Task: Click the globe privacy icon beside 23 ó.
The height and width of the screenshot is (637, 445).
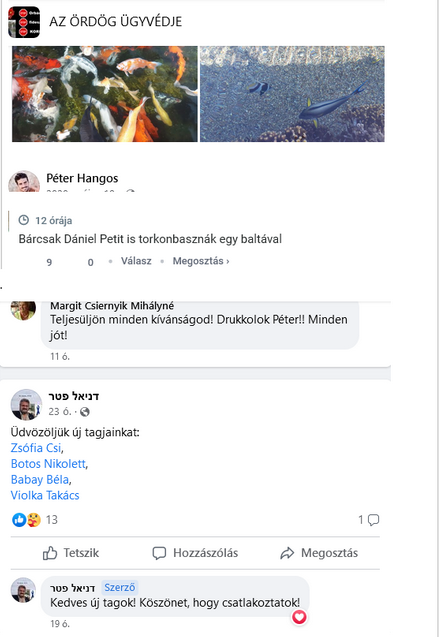Action: [85, 412]
